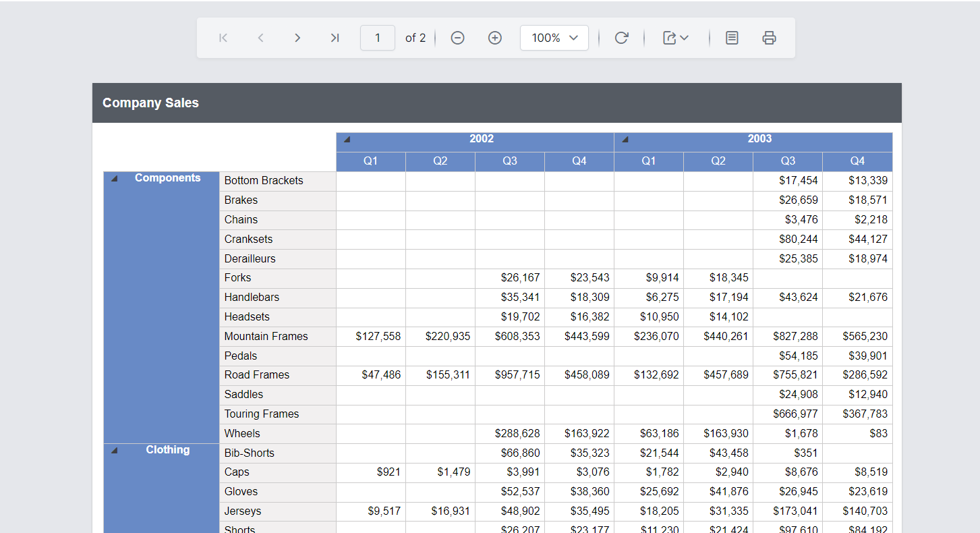Click the previous page arrow
This screenshot has width=980, height=533.
pos(260,38)
